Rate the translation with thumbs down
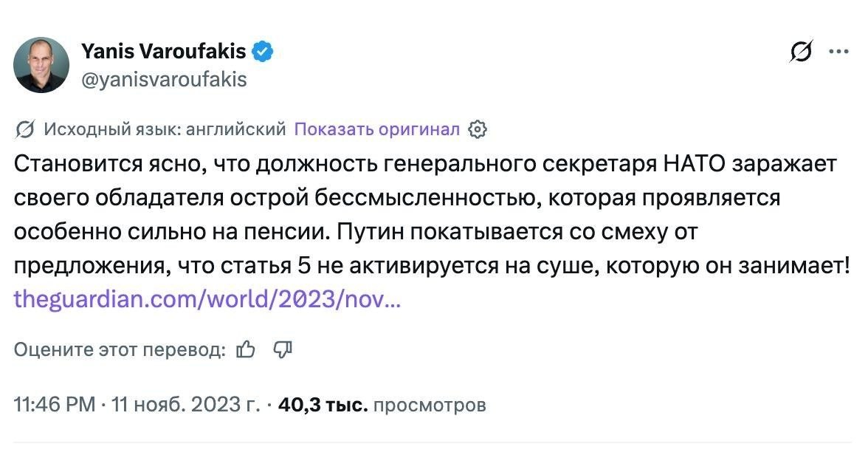Screen dimensions: 868x455 [283, 349]
